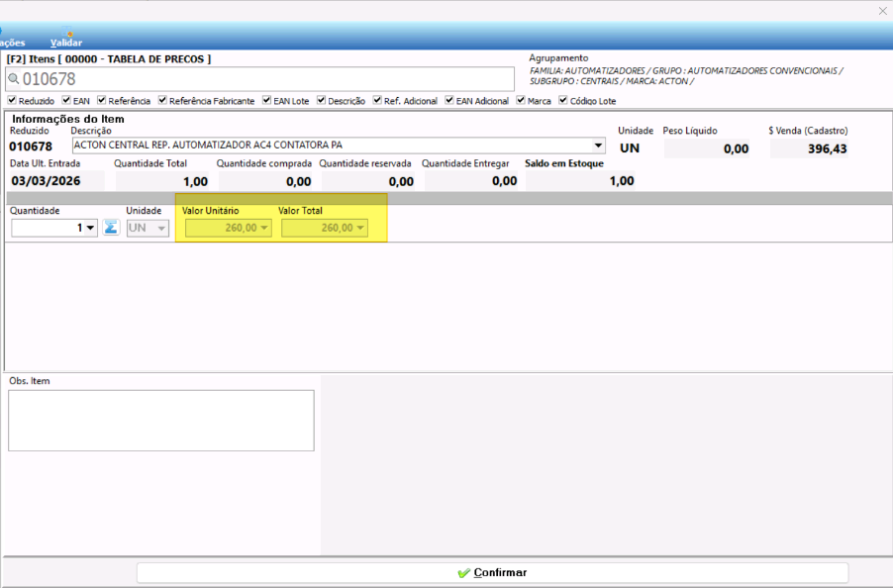Toggle the EAN Lote checkbox
Screen dimensions: 893x588
coord(267,100)
